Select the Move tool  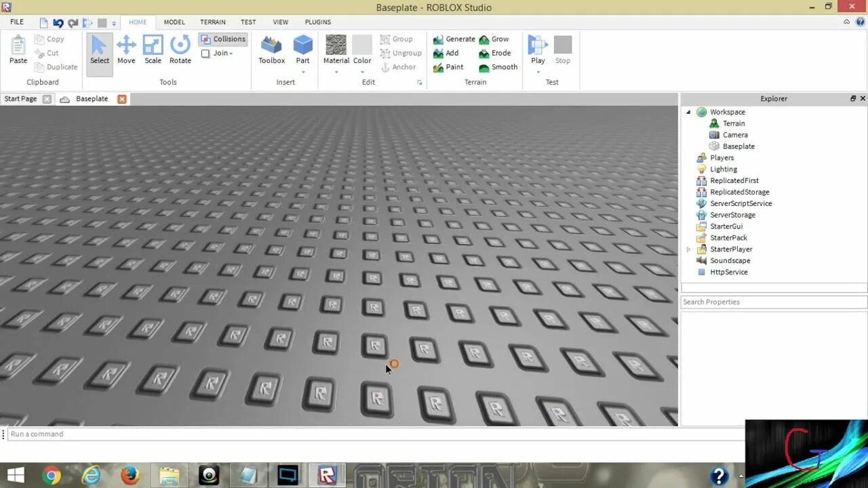[126, 50]
